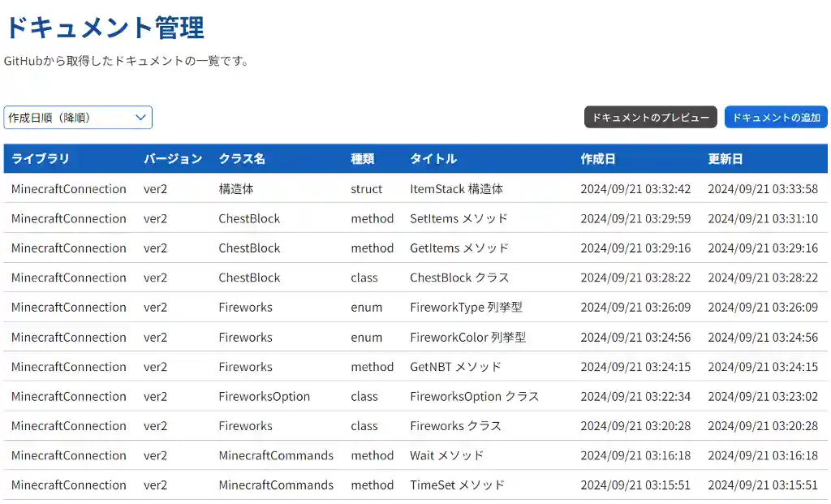The width and height of the screenshot is (831, 504).
Task: Click the ドキュメントのプレビュー button
Action: pyautogui.click(x=650, y=117)
